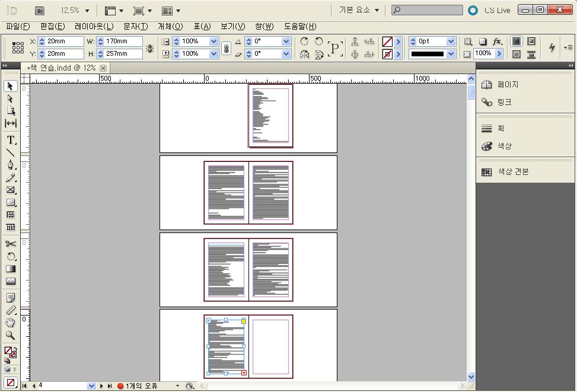Click the Gradient Swatch tool
The height and width of the screenshot is (392, 577).
pos(11,269)
